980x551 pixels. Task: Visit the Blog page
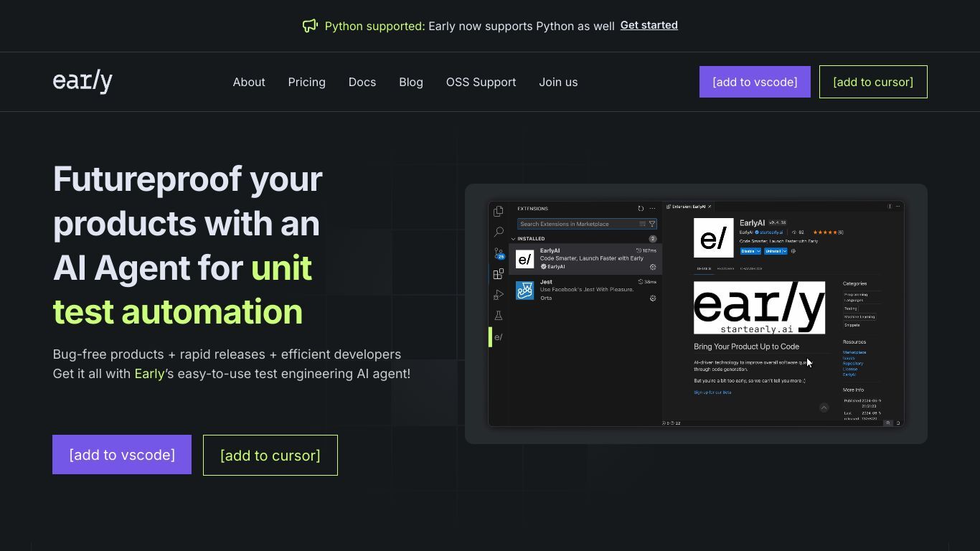pos(411,82)
